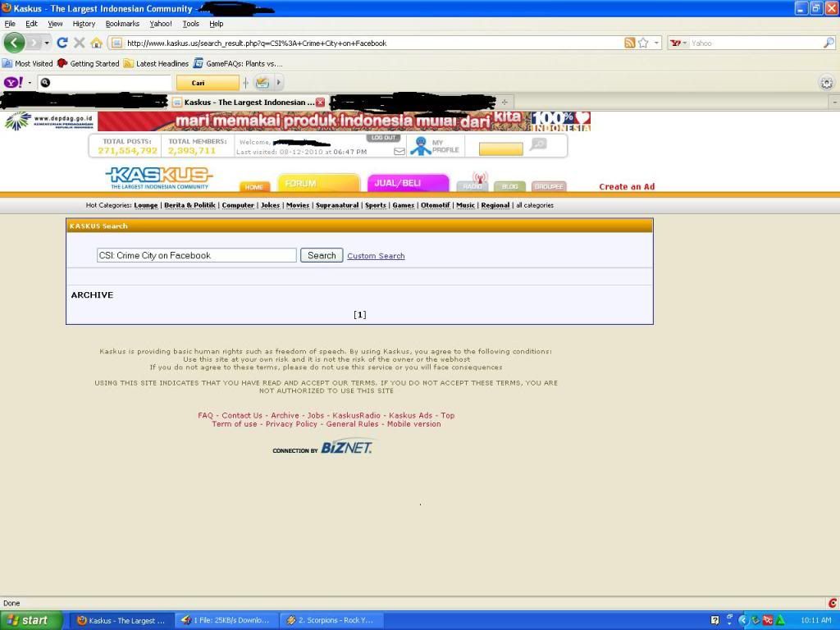Go back with the green Back arrow
Image resolution: width=840 pixels, height=630 pixels.
[x=14, y=43]
